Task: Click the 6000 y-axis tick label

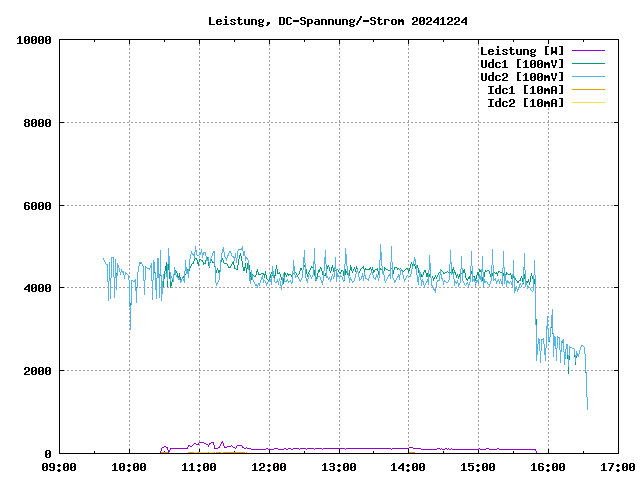Action: (x=37, y=205)
